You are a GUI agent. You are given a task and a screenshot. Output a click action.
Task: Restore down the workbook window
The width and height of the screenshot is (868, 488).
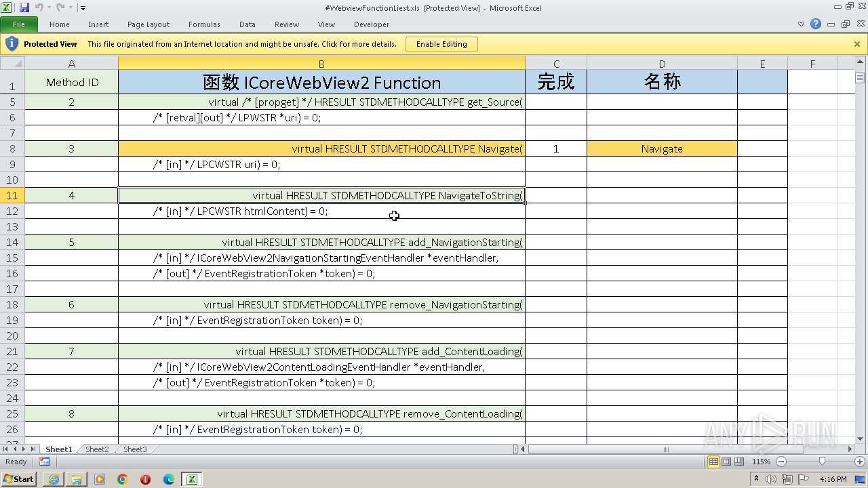[x=845, y=24]
